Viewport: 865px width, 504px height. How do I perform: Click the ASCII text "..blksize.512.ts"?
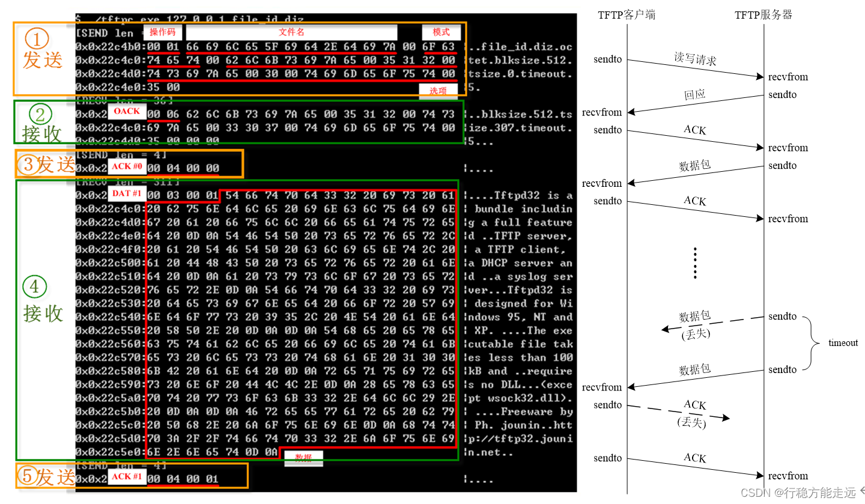[521, 114]
